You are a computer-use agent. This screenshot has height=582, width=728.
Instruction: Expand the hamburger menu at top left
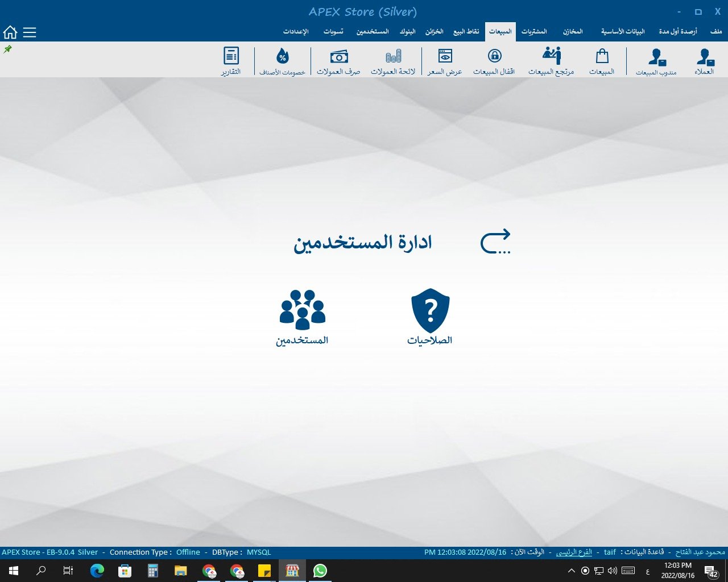[30, 32]
